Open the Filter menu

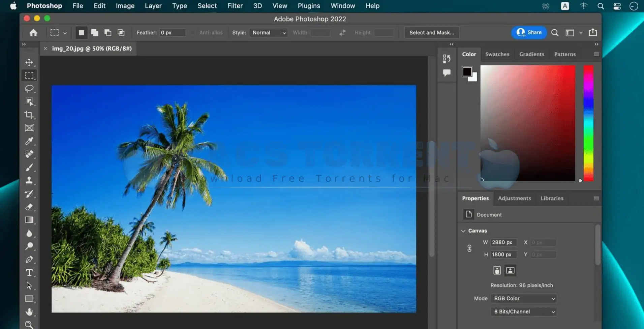click(x=235, y=6)
